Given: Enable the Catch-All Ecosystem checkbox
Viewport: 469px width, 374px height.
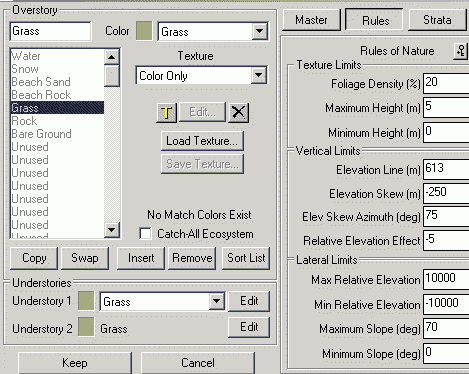Looking at the screenshot, I should [x=145, y=234].
